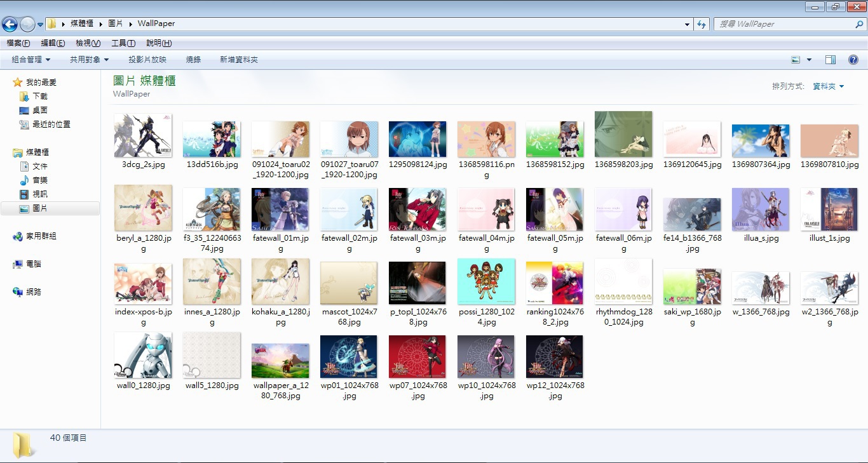Viewport: 868px width, 463px height.
Task: Open the 音樂 library
Action: (x=40, y=180)
